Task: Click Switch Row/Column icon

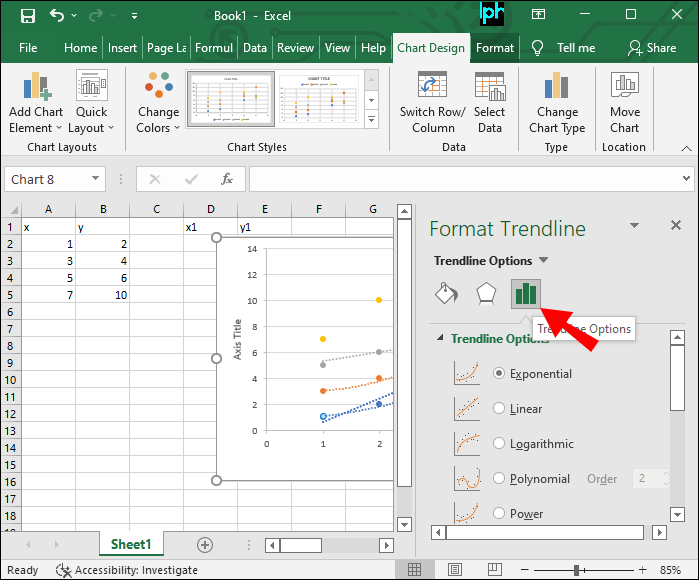Action: pos(432,87)
